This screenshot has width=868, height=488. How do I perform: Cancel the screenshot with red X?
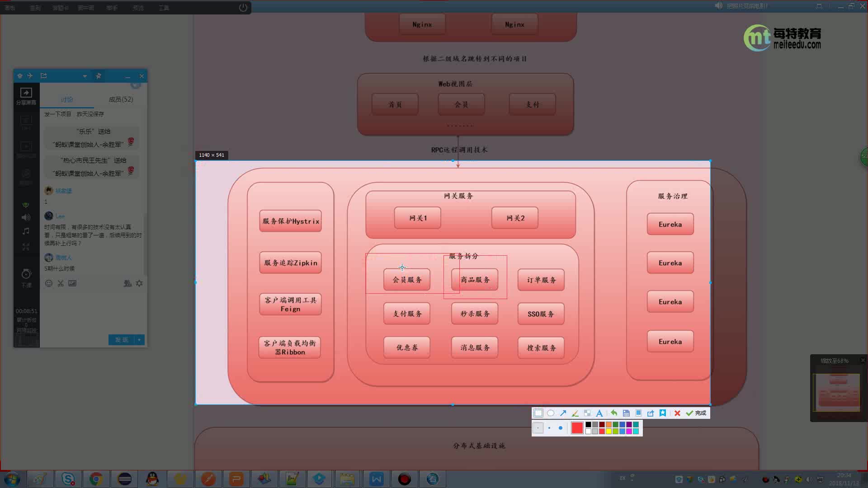[x=677, y=413]
